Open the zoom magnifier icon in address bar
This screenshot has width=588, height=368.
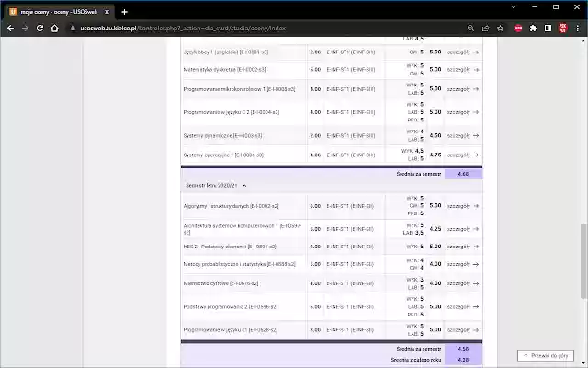pos(470,29)
